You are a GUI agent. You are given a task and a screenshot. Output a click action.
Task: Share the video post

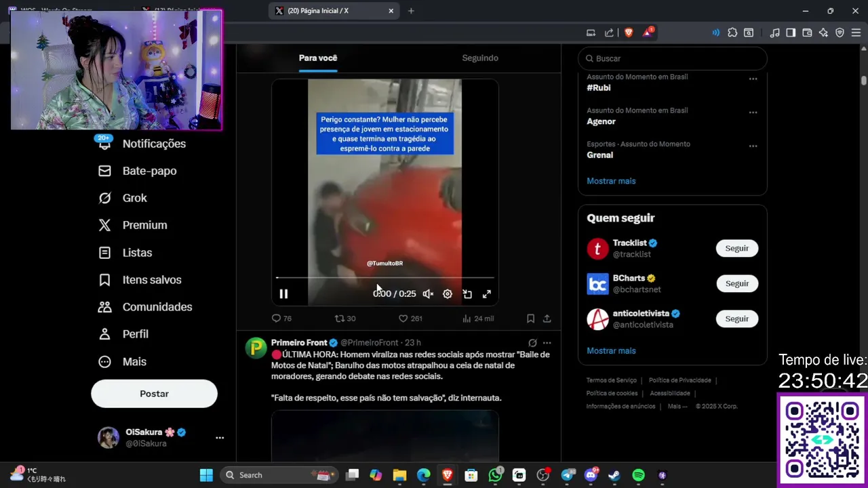click(x=547, y=318)
